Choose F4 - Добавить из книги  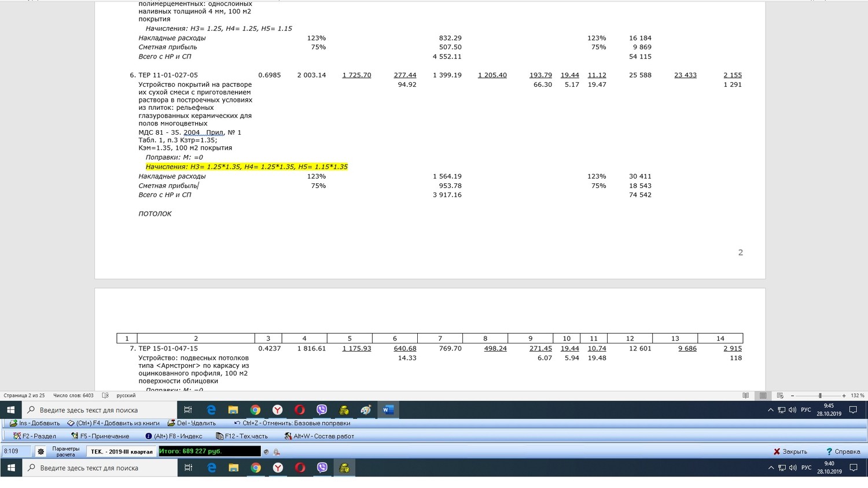113,423
